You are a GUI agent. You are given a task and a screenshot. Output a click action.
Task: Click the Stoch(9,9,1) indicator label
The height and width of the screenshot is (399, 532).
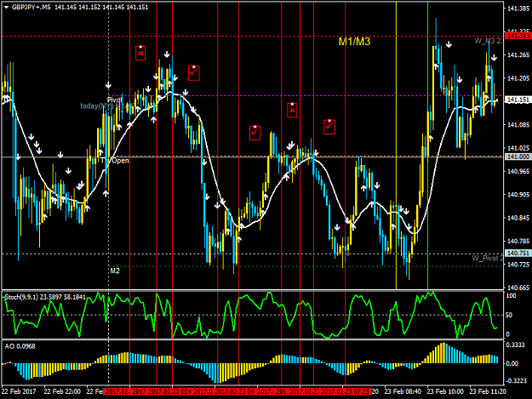coord(45,297)
